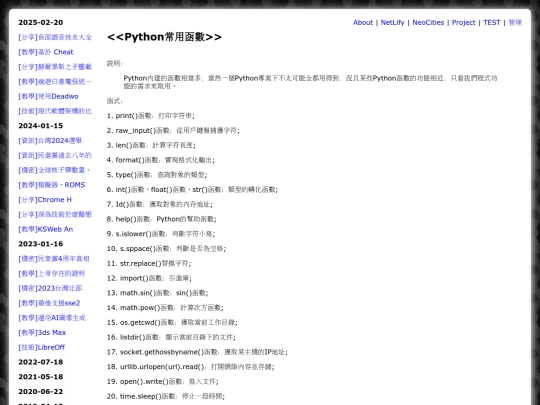The height and width of the screenshot is (405, 540).
Task: Go to the NeoCities link
Action: [428, 22]
